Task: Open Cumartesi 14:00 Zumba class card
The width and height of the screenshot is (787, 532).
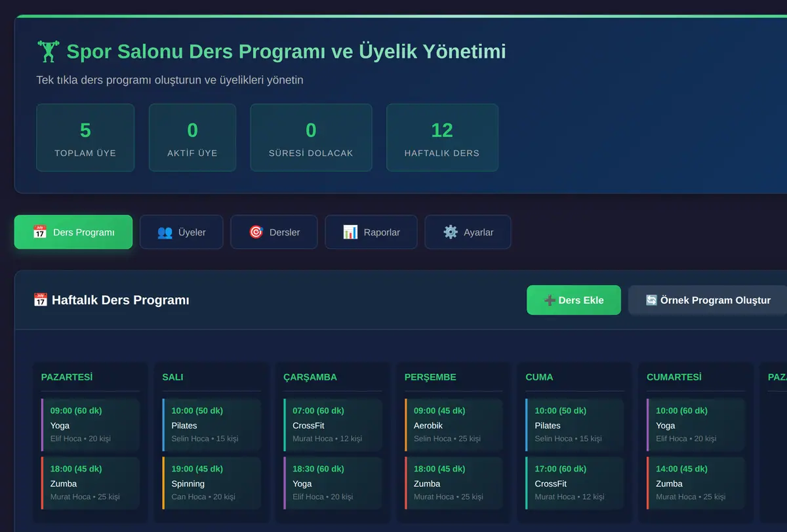Action: pos(696,483)
